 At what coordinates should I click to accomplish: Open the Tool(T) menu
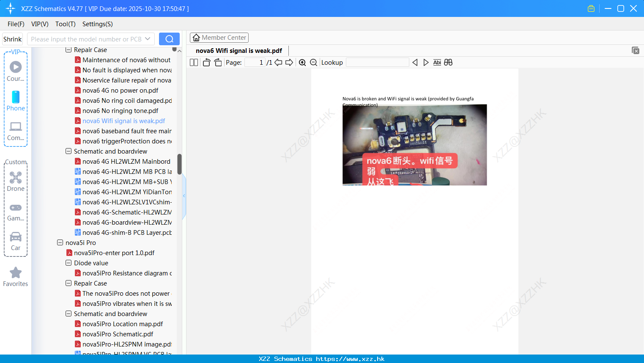tap(66, 24)
